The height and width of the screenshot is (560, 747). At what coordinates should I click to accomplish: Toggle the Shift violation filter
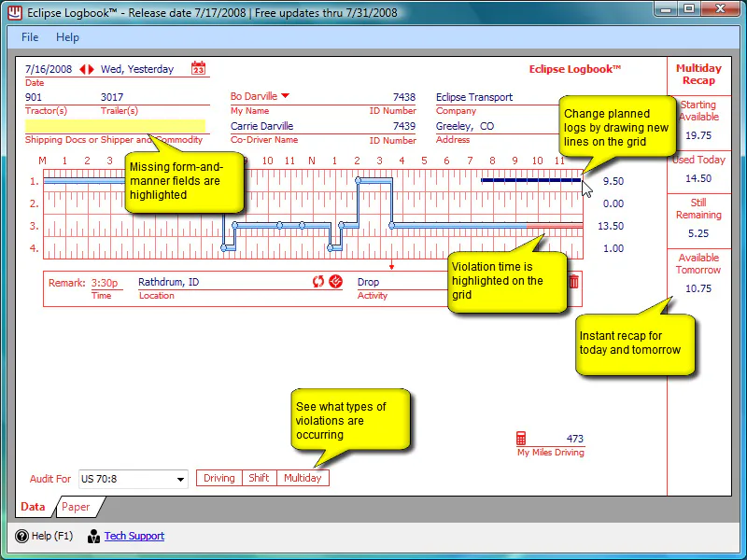click(260, 478)
